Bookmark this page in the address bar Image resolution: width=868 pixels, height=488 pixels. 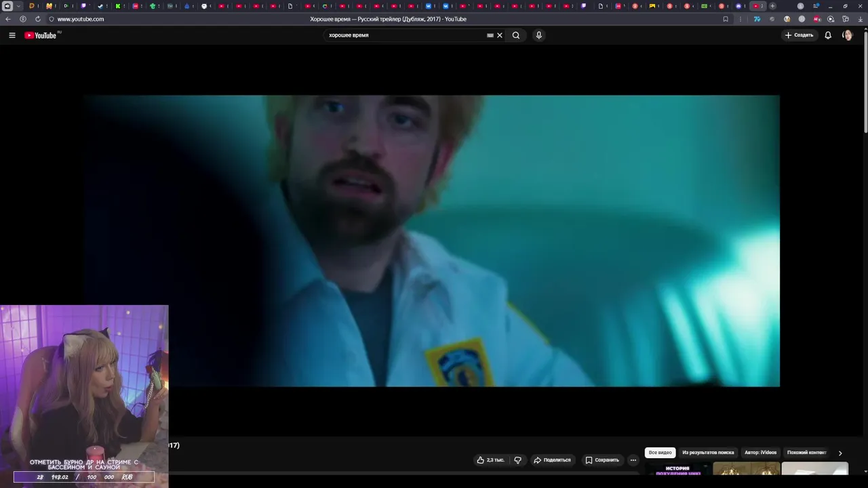[726, 19]
